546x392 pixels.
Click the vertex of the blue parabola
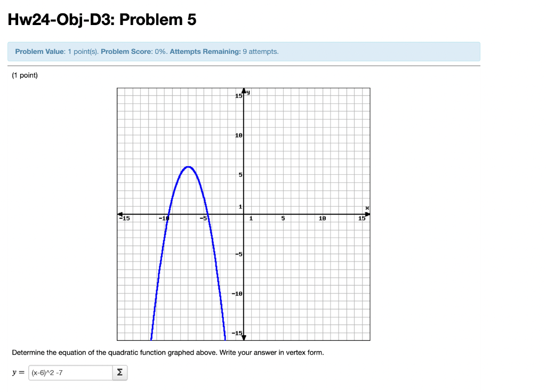click(x=188, y=167)
